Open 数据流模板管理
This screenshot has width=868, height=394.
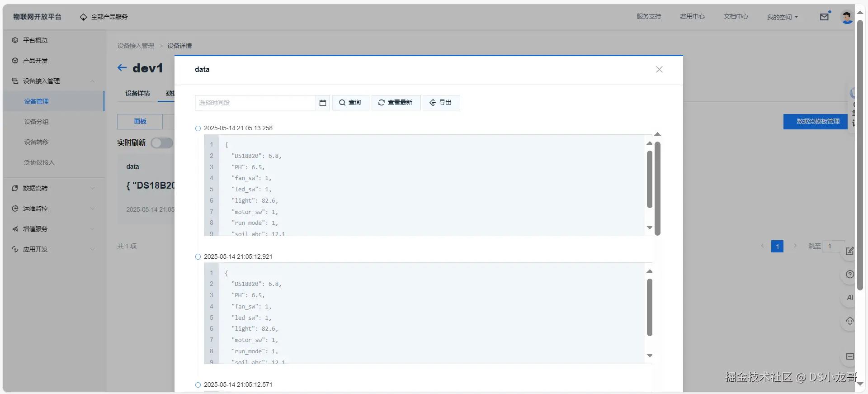point(816,122)
